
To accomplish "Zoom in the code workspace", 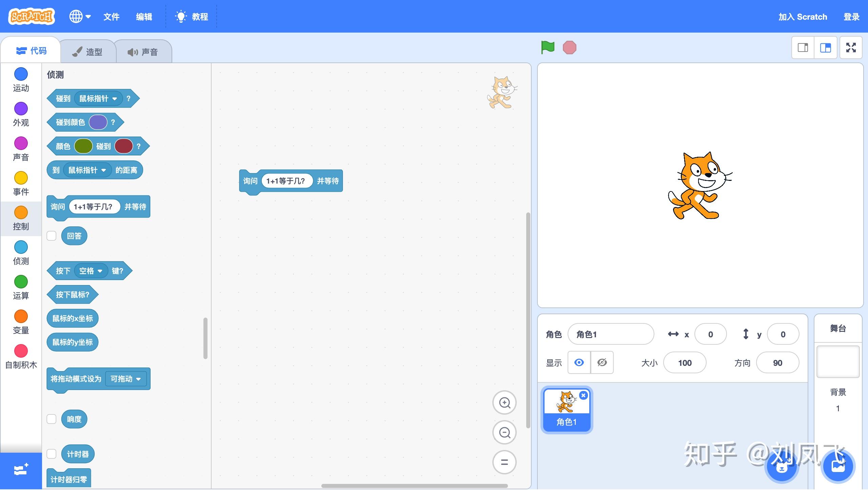I will tap(504, 403).
